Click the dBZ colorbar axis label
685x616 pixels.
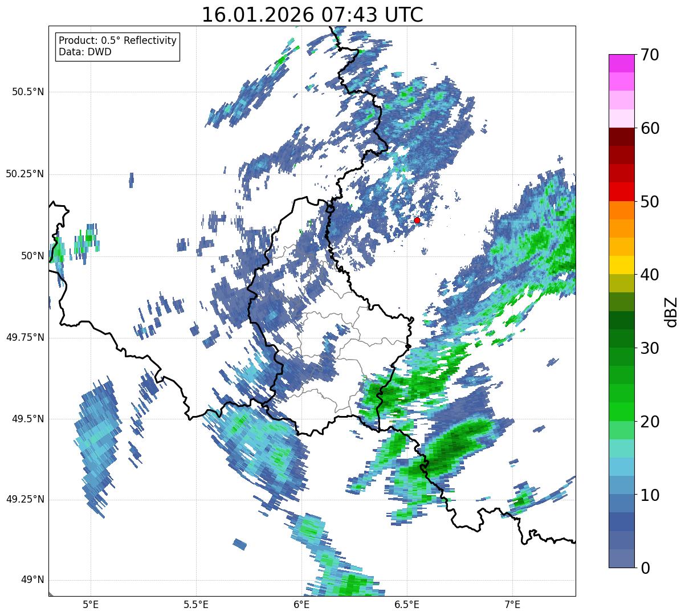pos(671,311)
